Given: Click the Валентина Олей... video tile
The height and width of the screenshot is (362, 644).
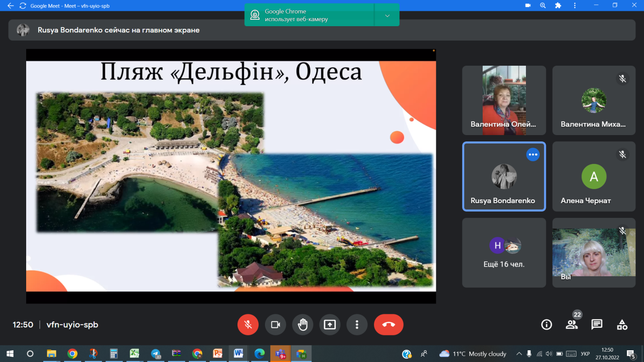Looking at the screenshot, I should pos(504,100).
